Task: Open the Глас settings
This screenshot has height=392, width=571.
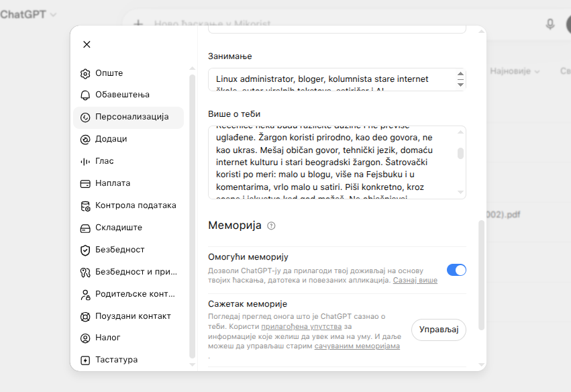Action: click(129, 161)
